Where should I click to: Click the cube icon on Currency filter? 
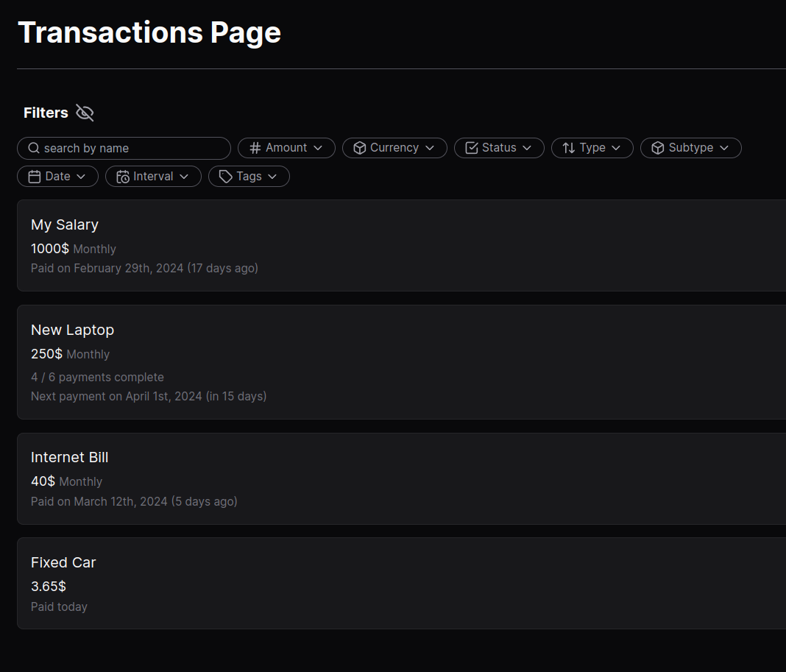[x=360, y=148]
